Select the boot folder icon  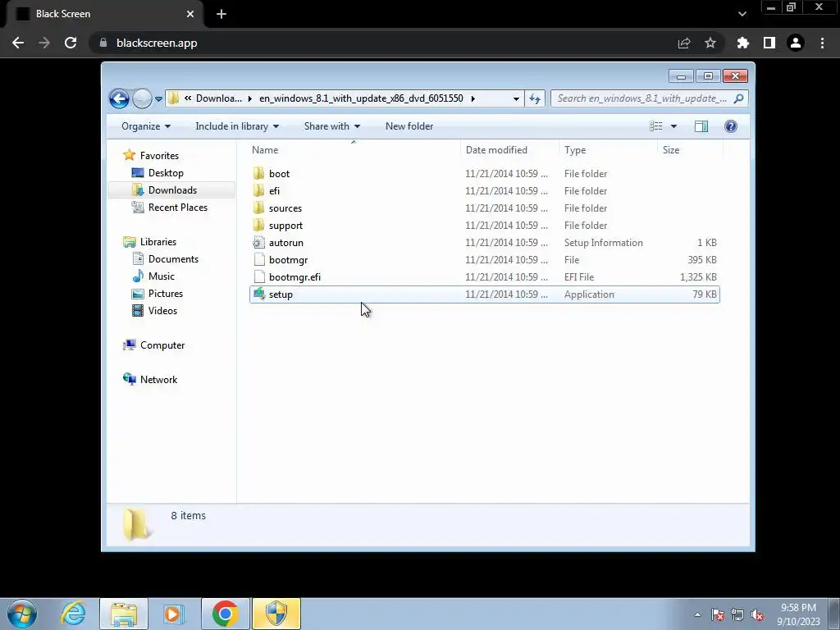coord(258,174)
